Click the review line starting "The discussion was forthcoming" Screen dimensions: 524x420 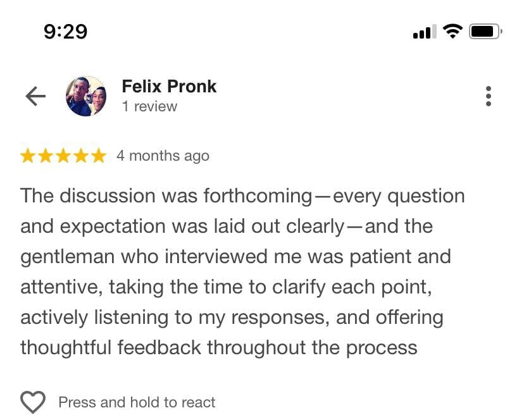[242, 196]
